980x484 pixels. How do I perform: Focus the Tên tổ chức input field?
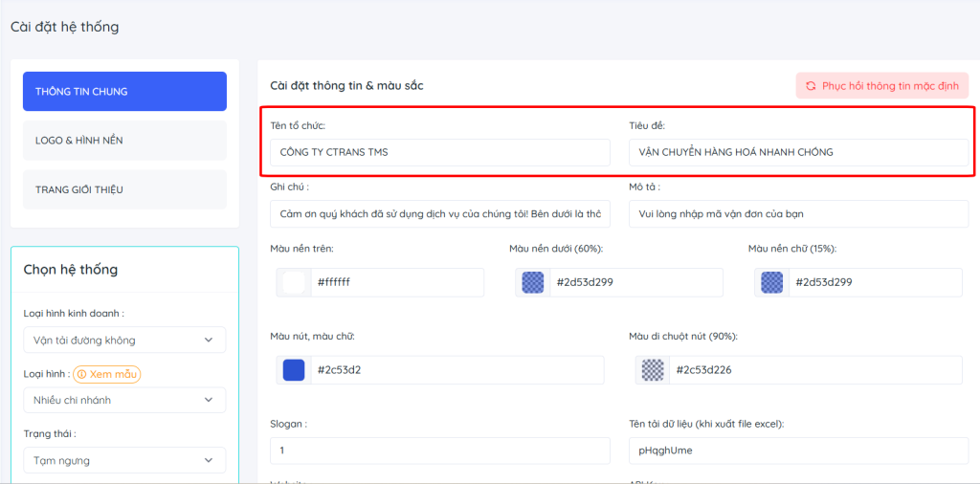[x=440, y=152]
